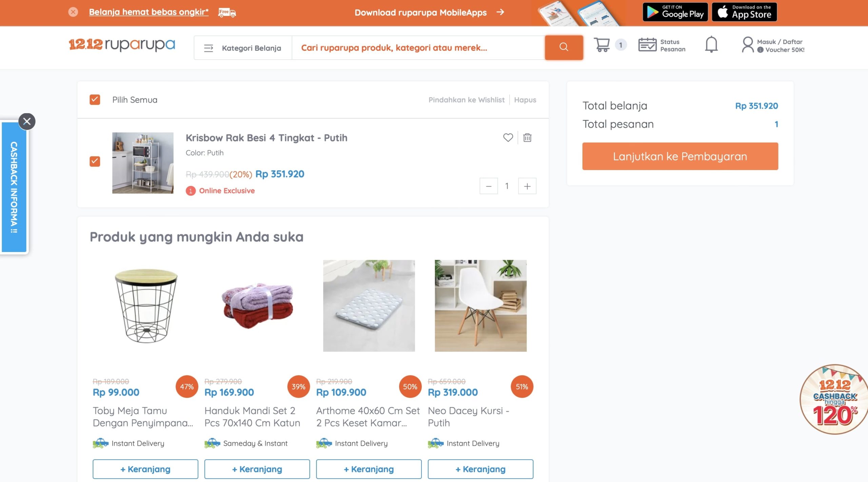Increase quantity with plus button

pos(527,186)
